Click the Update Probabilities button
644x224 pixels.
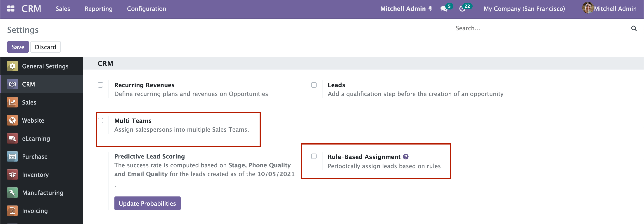pos(147,203)
